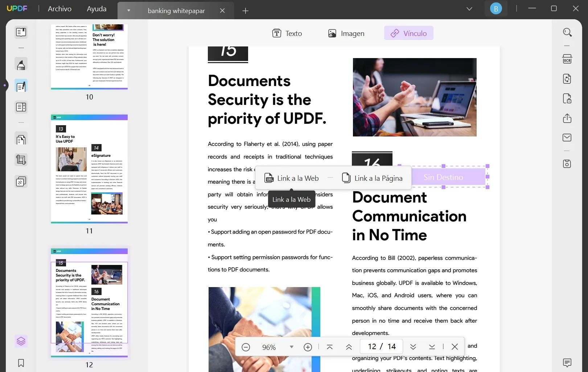Zoom in with the plus icon
Screen dimensions: 588x372
coord(308,347)
